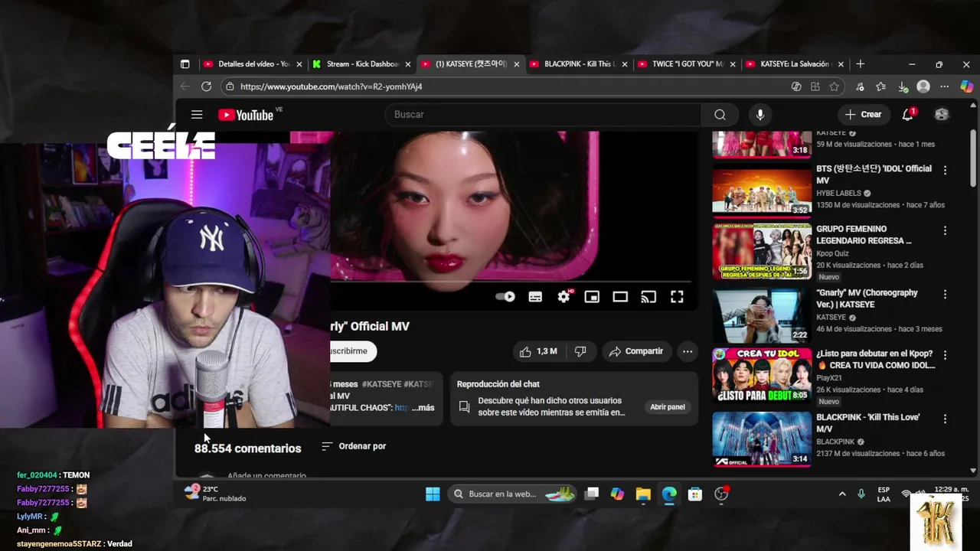This screenshot has width=980, height=551.
Task: Add this page to browser favorites star
Action: pyautogui.click(x=834, y=86)
